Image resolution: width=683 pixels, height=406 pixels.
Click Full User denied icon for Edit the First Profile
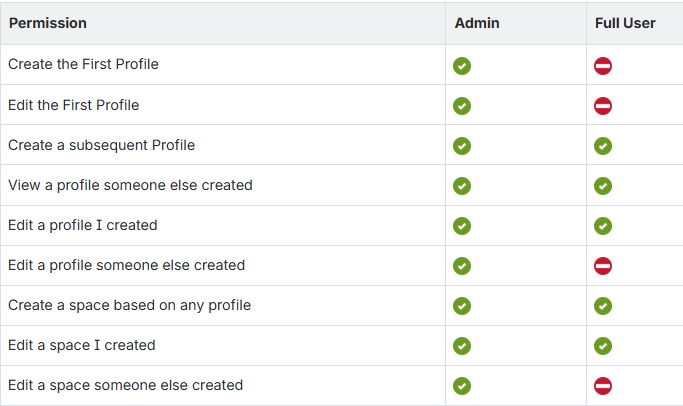click(602, 106)
